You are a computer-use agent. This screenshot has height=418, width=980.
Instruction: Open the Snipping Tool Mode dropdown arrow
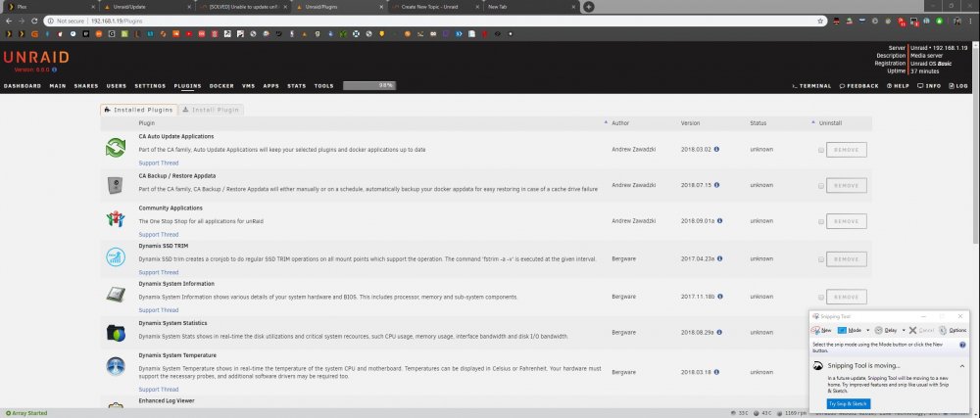867,330
